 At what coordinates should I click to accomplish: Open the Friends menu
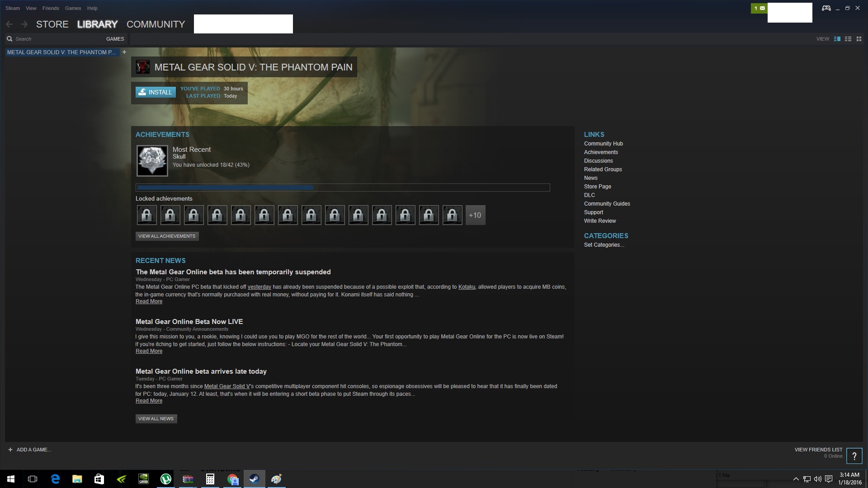51,8
